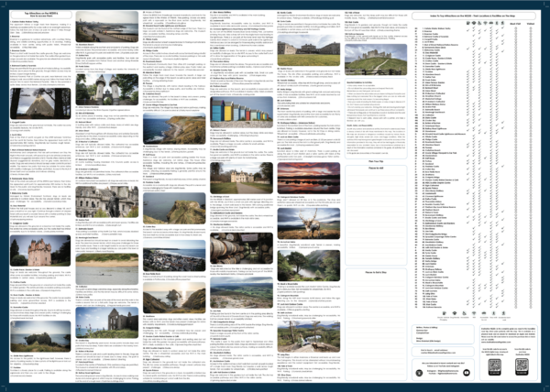Click the Places to Eat & Stay notes area
Screen dimensions: 550x392
pyautogui.click(x=376, y=324)
